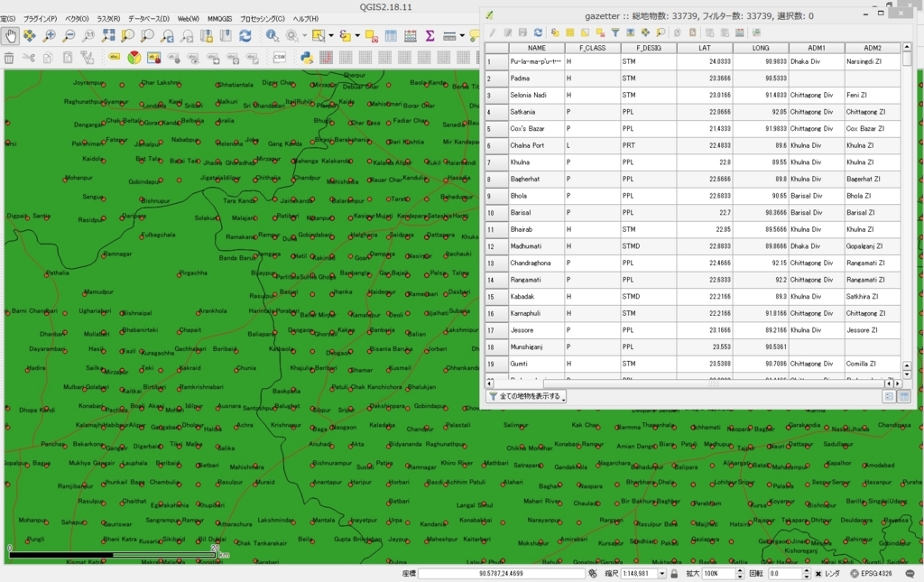Toggle extents and mouse position display

click(593, 573)
